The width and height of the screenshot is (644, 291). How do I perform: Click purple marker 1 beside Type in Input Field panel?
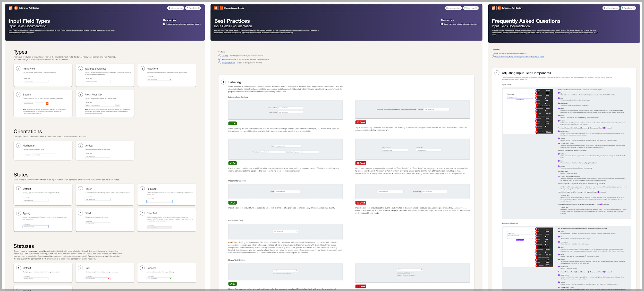click(536, 91)
